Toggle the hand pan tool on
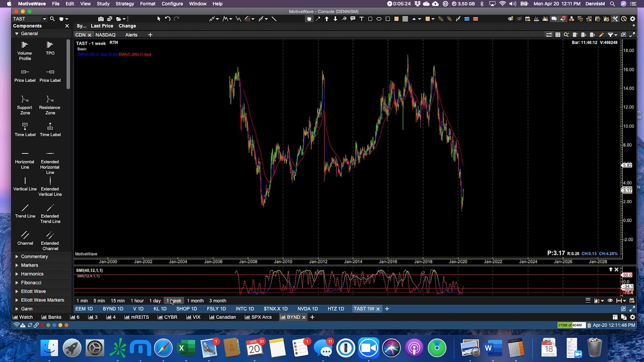The height and width of the screenshot is (362, 644). (x=309, y=19)
